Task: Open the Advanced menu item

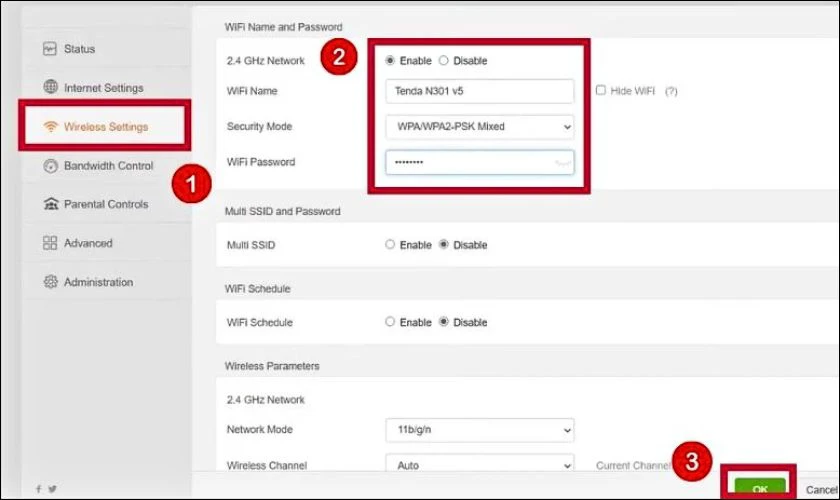Action: click(x=88, y=243)
